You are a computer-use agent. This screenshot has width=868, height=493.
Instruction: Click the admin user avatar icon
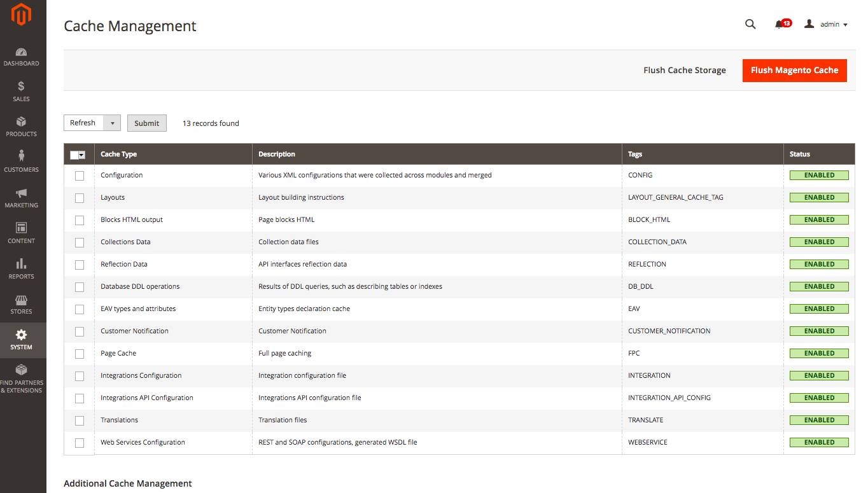click(809, 24)
